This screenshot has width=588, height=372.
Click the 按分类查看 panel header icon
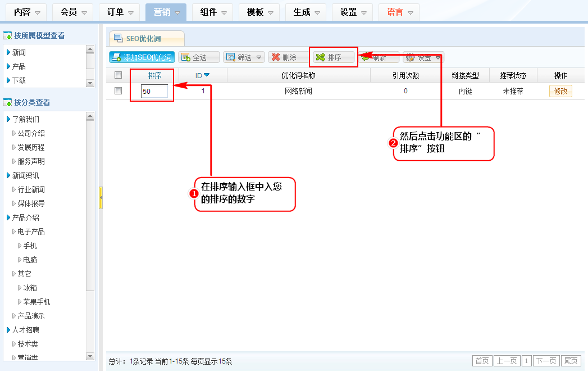(x=8, y=102)
